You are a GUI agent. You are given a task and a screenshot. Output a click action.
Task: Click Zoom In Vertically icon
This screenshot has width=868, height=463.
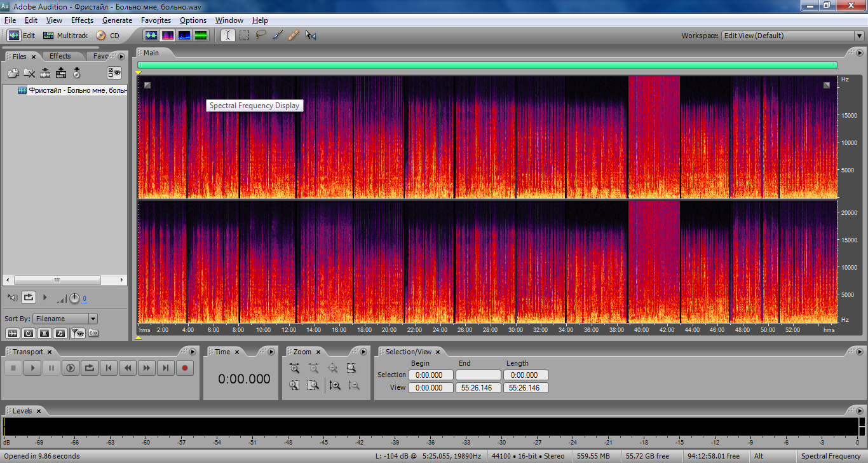click(x=335, y=385)
